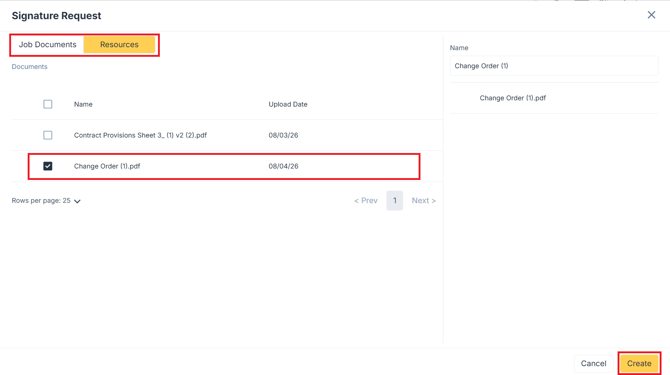Select page 1 in pagination
This screenshot has width=670, height=375.
394,201
